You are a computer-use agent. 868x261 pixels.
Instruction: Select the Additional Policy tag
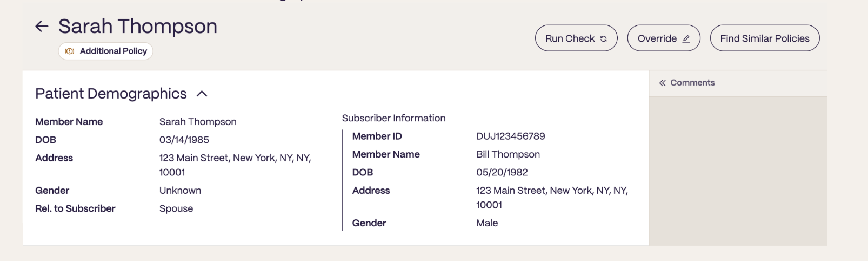point(106,51)
